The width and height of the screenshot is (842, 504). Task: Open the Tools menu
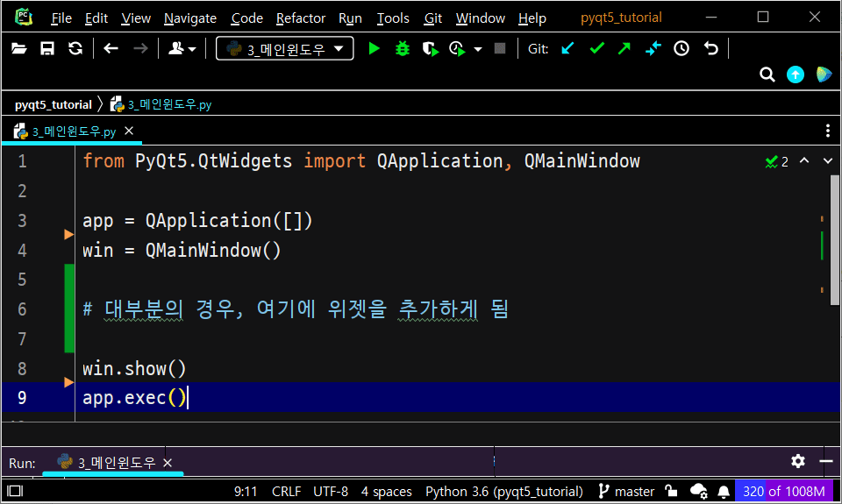pyautogui.click(x=393, y=18)
